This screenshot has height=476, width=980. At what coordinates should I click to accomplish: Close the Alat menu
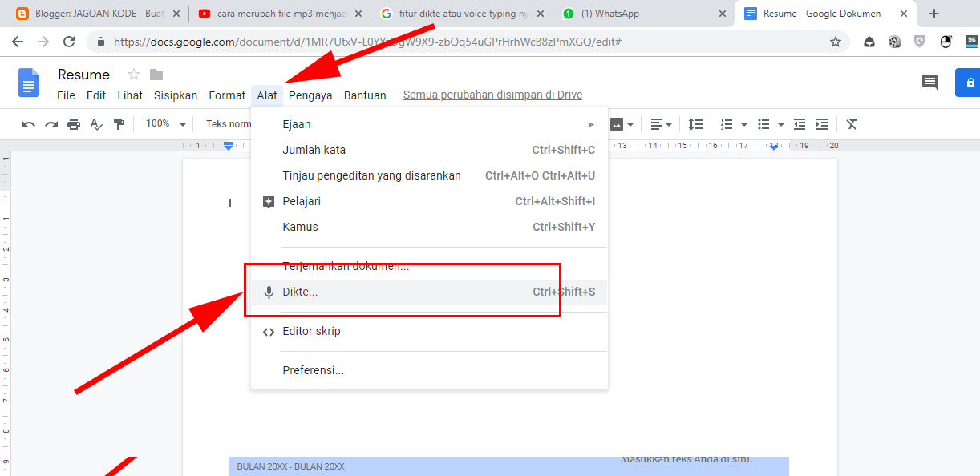coord(267,95)
